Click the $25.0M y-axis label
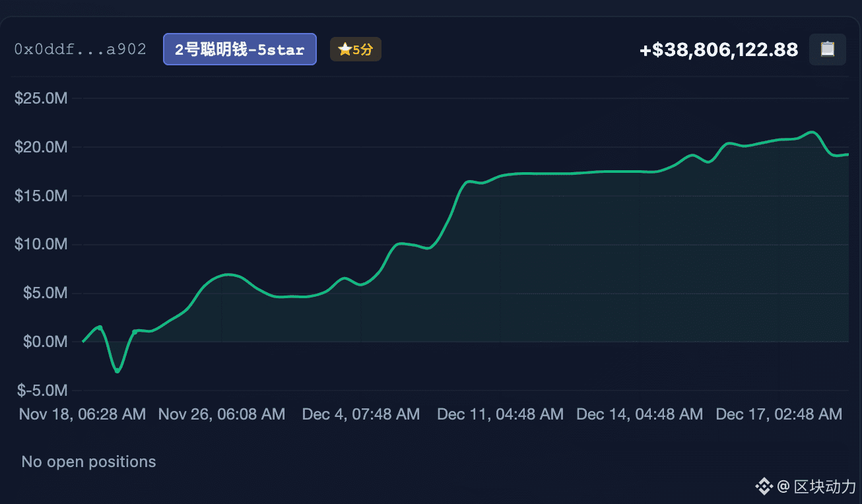862x504 pixels. click(x=41, y=98)
